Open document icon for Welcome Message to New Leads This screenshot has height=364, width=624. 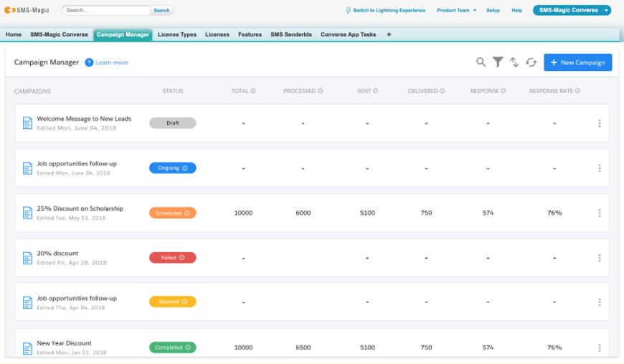click(27, 123)
